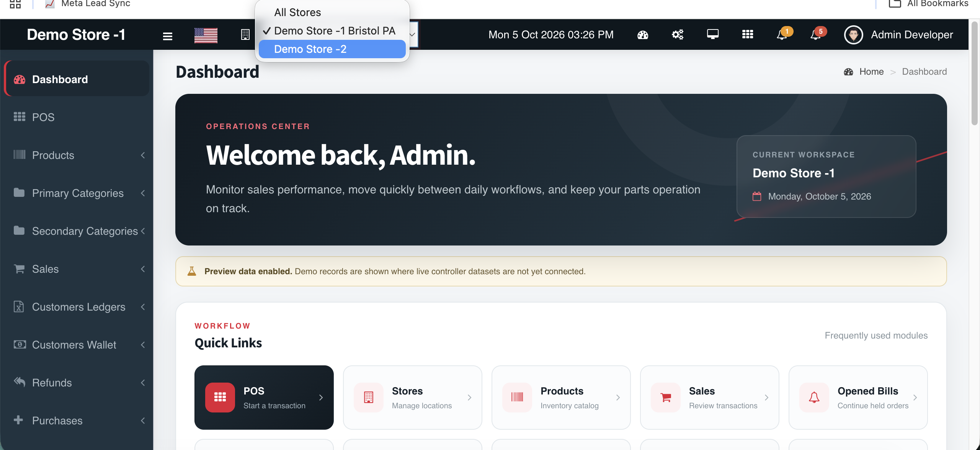This screenshot has height=450, width=980.
Task: Click the Stores building icon card
Action: pyautogui.click(x=369, y=397)
